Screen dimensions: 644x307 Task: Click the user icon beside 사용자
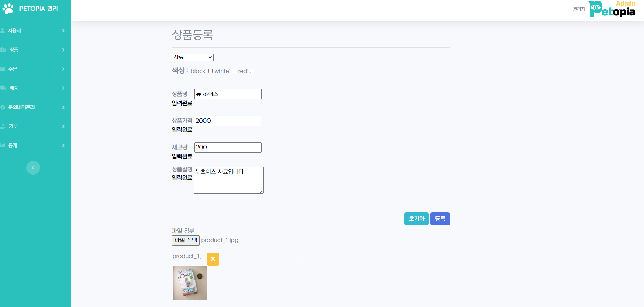point(3,31)
